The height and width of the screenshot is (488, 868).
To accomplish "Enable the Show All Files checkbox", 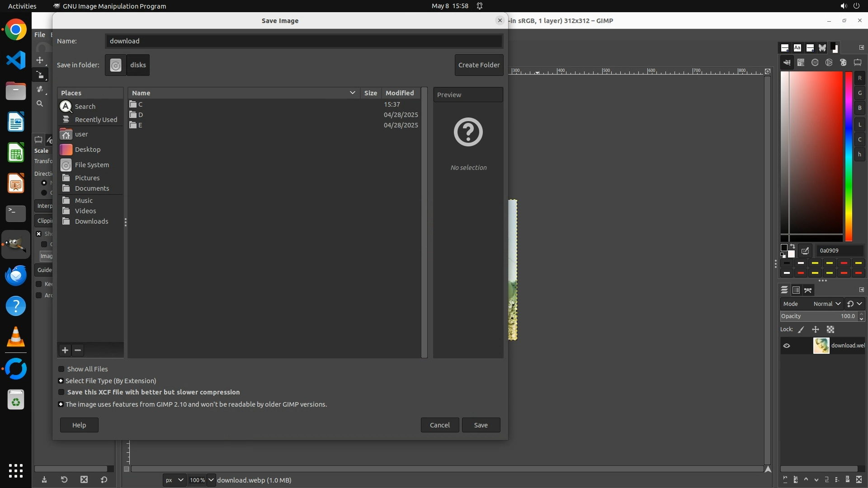I will (61, 369).
